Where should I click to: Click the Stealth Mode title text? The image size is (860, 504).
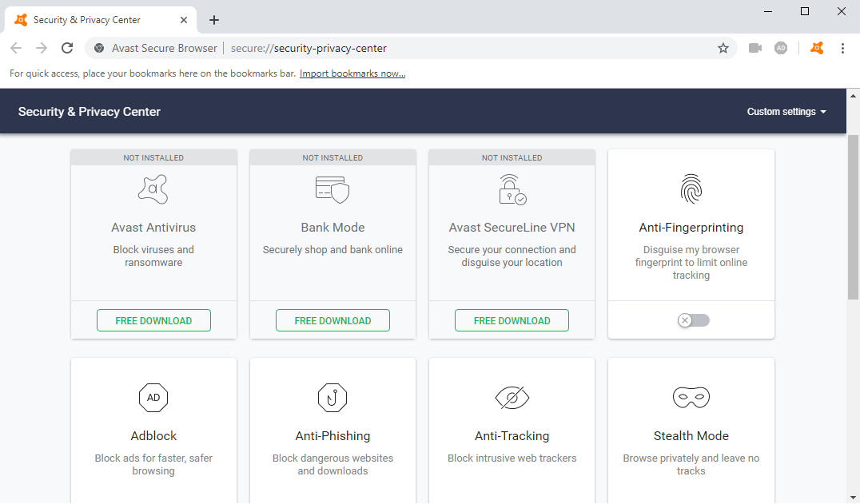[691, 436]
